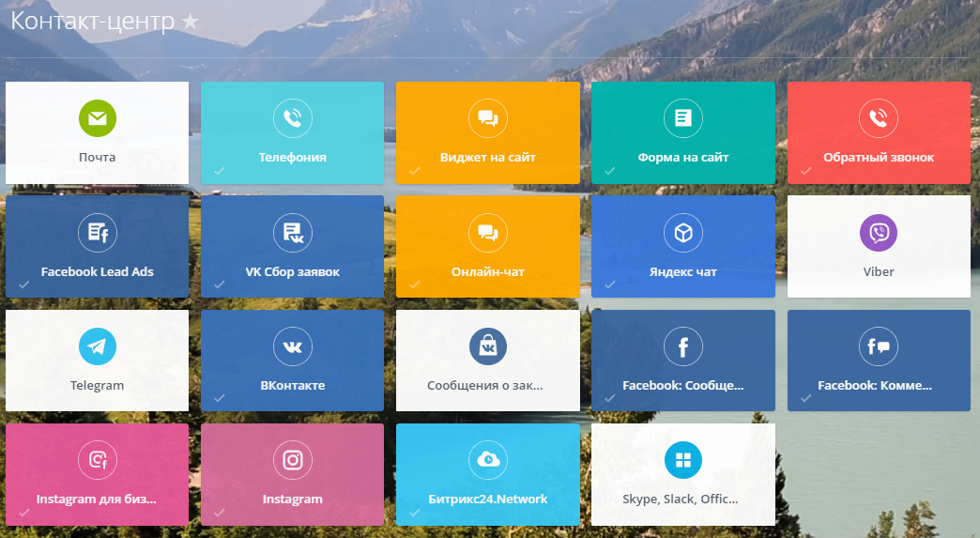Click the green Почта envelope icon
This screenshot has height=538, width=980.
(98, 118)
